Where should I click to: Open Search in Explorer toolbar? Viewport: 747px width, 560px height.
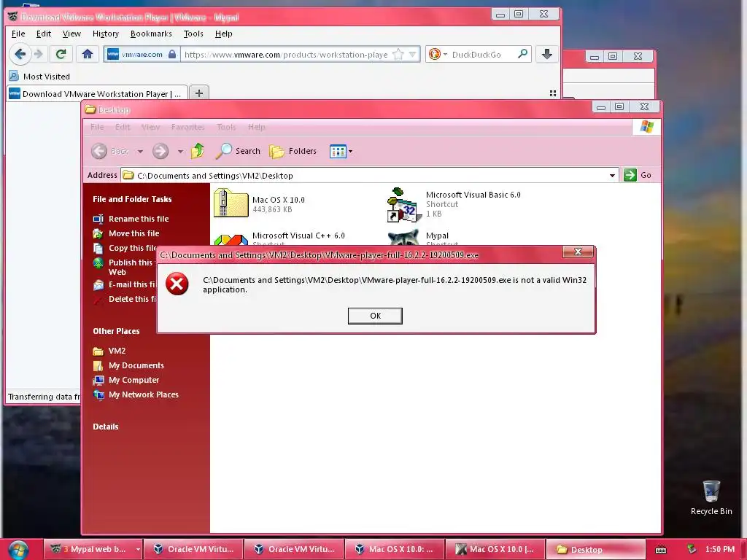click(238, 151)
